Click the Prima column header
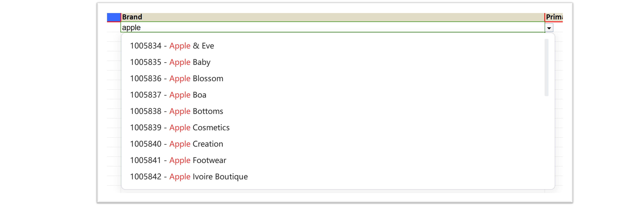 (554, 17)
